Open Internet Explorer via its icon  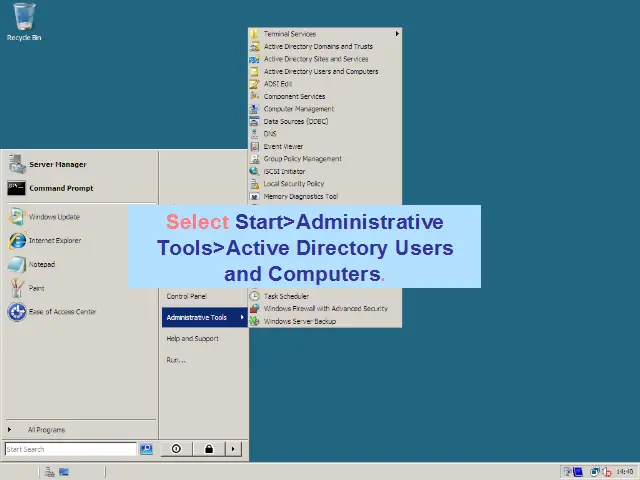point(17,240)
